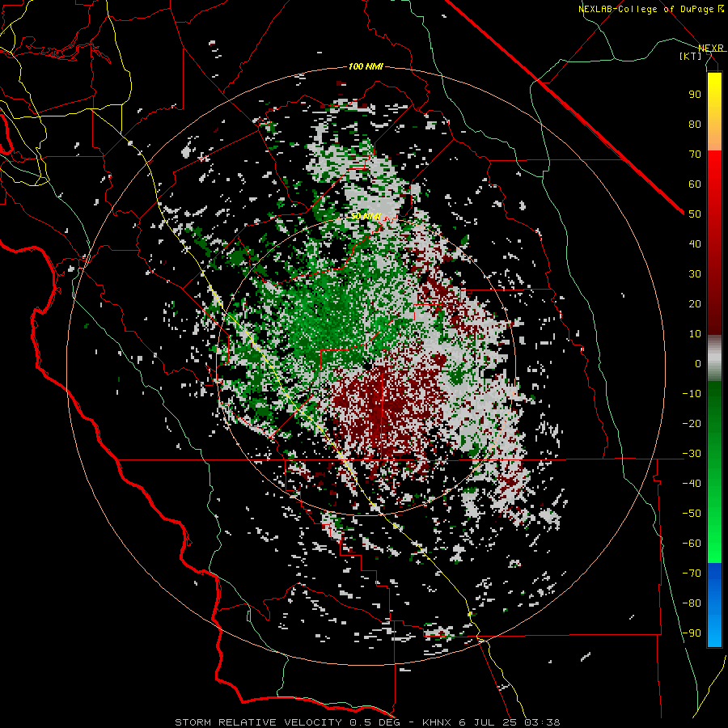The height and width of the screenshot is (728, 728).
Task: Click the '[KT]' units label
Action: coord(690,56)
